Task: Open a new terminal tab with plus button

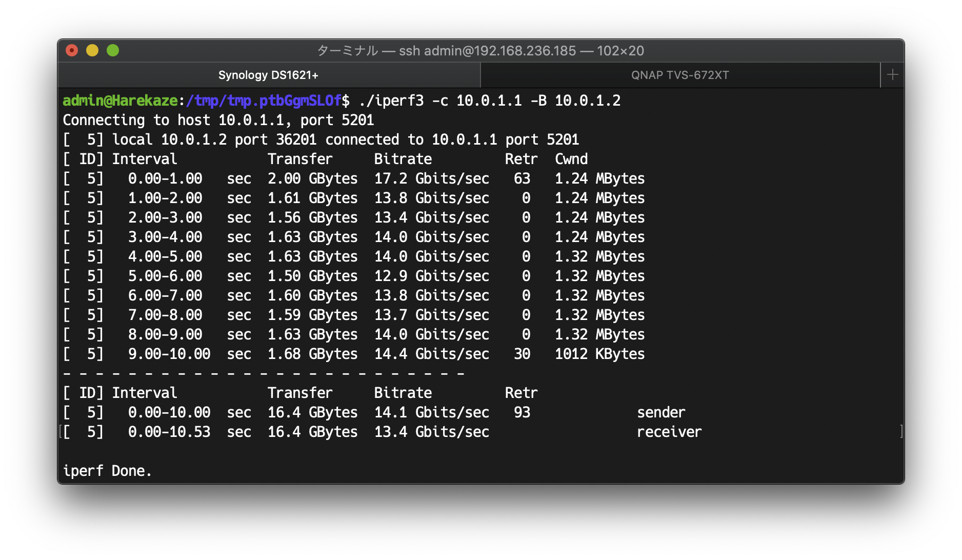Action: tap(892, 75)
